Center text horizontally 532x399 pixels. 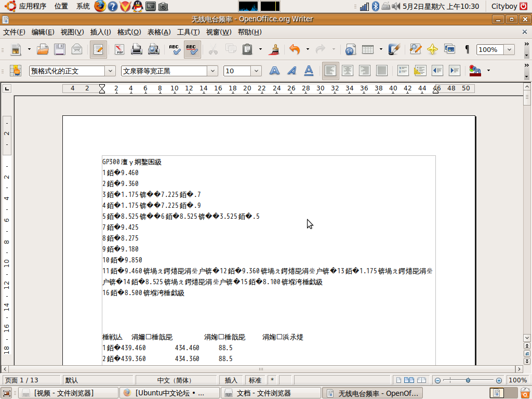pyautogui.click(x=348, y=71)
